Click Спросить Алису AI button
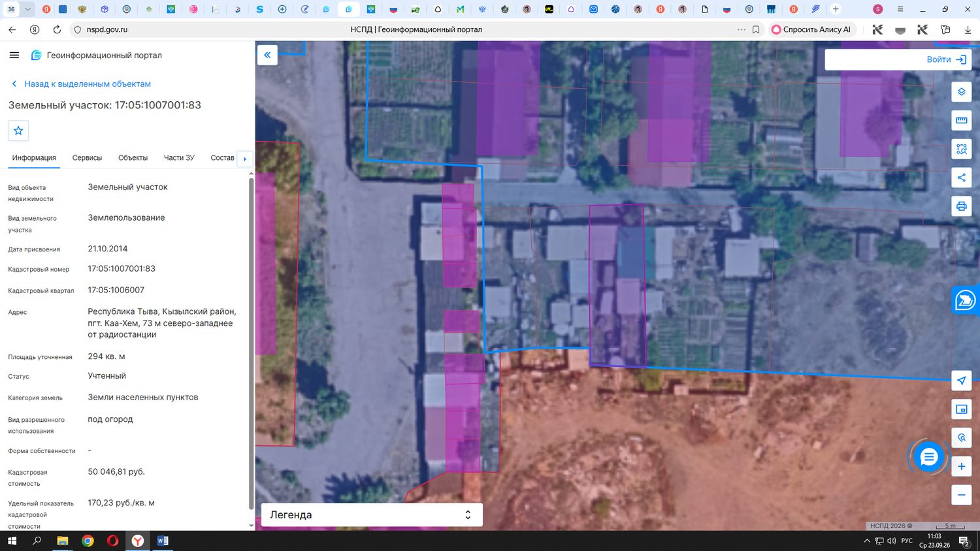Image resolution: width=980 pixels, height=551 pixels. pyautogui.click(x=813, y=29)
